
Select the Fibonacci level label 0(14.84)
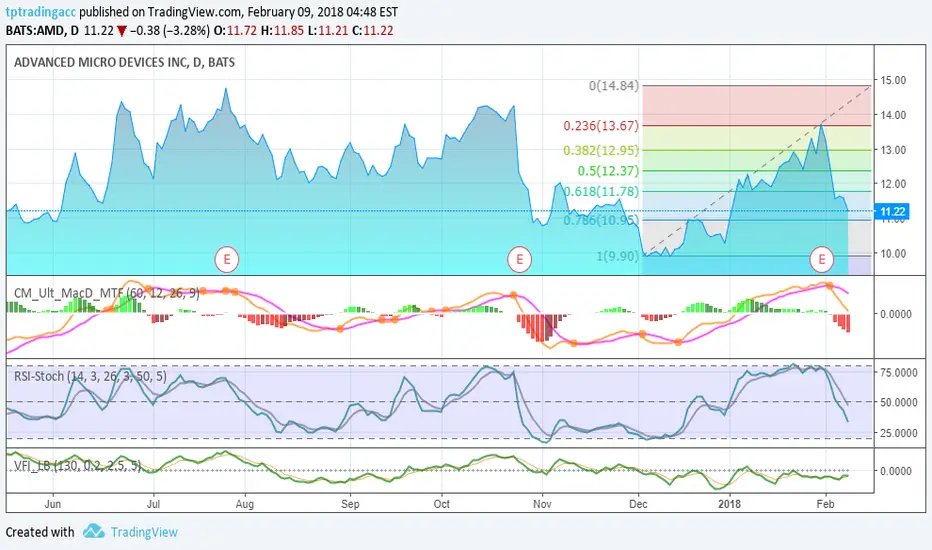pos(613,86)
